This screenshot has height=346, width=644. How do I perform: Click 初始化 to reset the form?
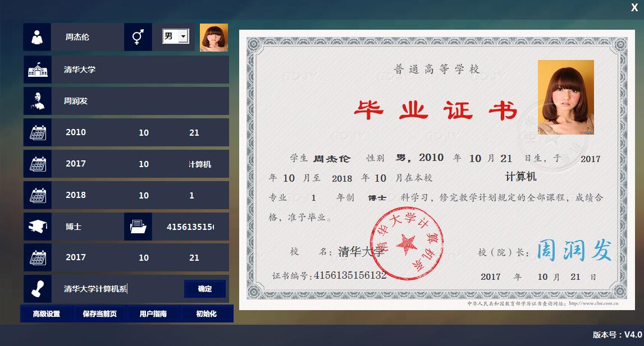tap(206, 313)
